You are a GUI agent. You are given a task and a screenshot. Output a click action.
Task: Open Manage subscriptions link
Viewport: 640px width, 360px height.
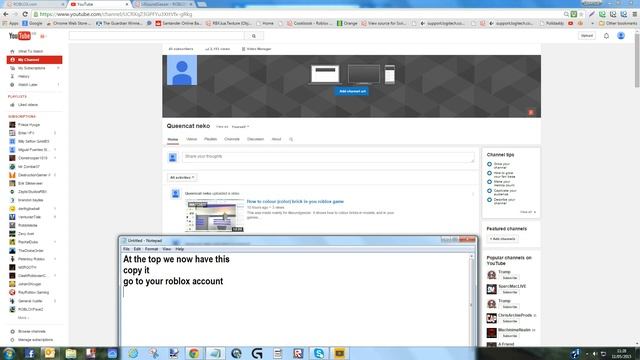point(35,340)
